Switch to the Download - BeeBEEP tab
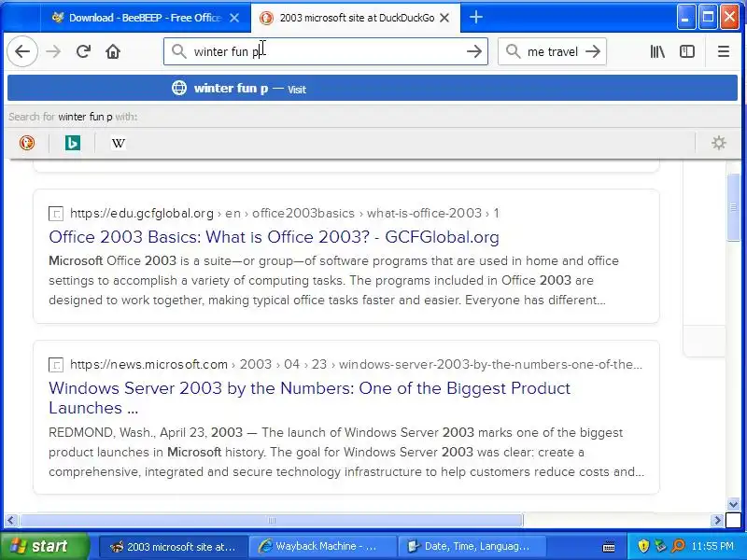 pyautogui.click(x=146, y=18)
